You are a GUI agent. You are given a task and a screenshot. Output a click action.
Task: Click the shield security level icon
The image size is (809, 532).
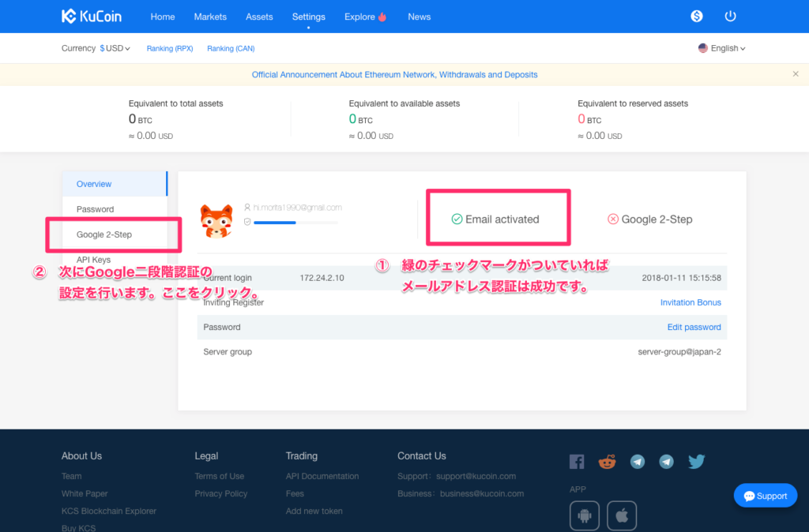[247, 222]
